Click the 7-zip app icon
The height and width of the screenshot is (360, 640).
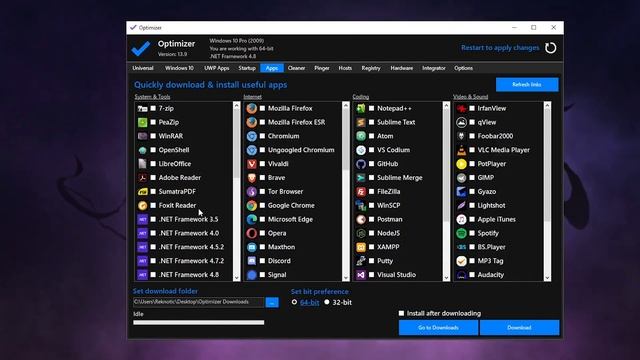[x=142, y=108]
